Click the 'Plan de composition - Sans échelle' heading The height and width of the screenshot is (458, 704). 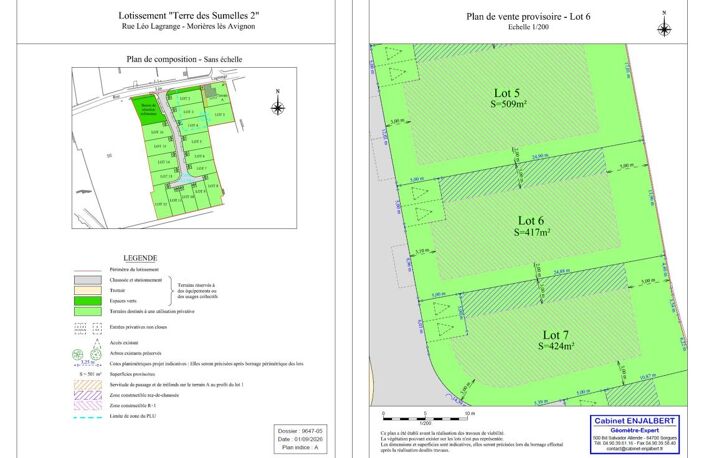(184, 59)
